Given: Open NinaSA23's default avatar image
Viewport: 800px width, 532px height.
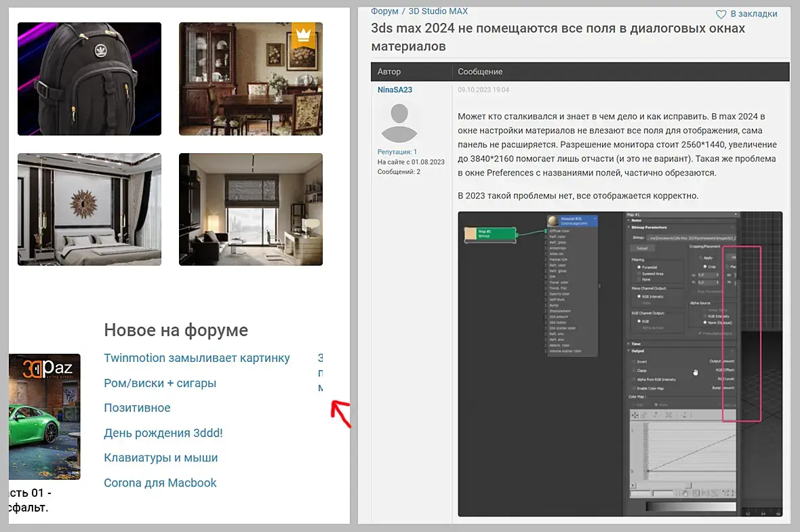Looking at the screenshot, I should 399,123.
